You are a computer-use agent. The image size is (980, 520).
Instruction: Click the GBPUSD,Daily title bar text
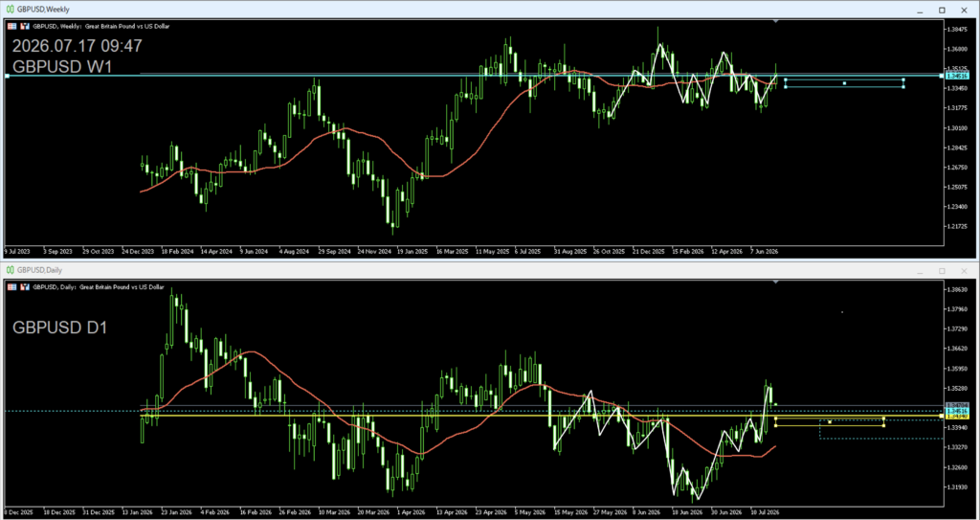point(39,270)
